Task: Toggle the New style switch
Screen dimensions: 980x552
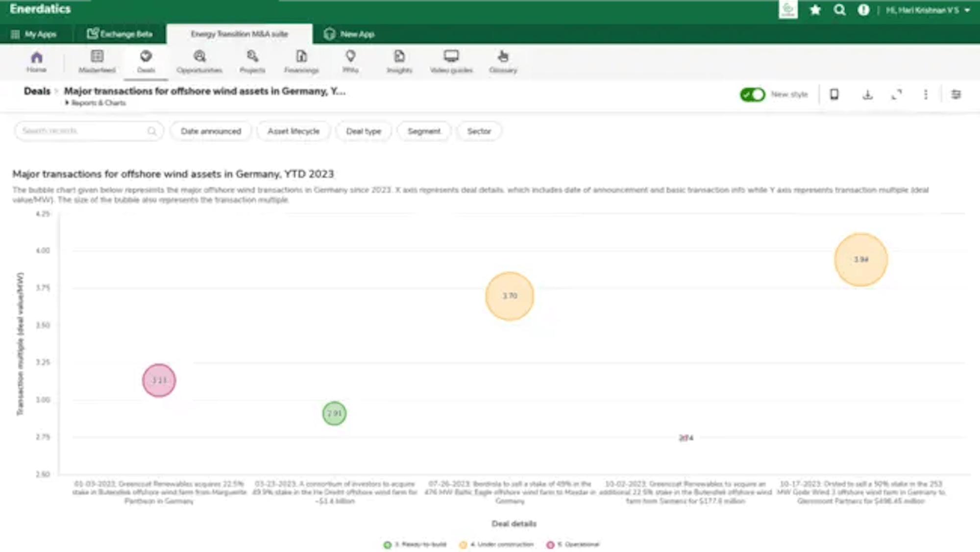Action: pos(752,94)
